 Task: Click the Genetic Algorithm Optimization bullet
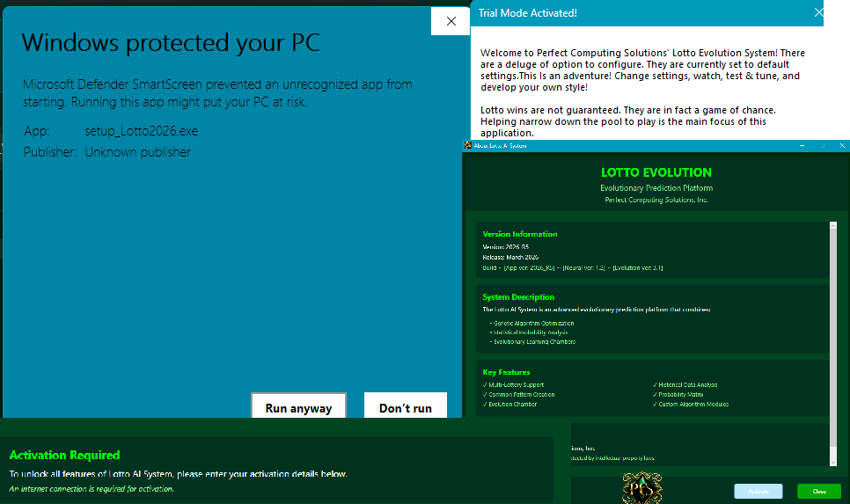click(x=531, y=323)
